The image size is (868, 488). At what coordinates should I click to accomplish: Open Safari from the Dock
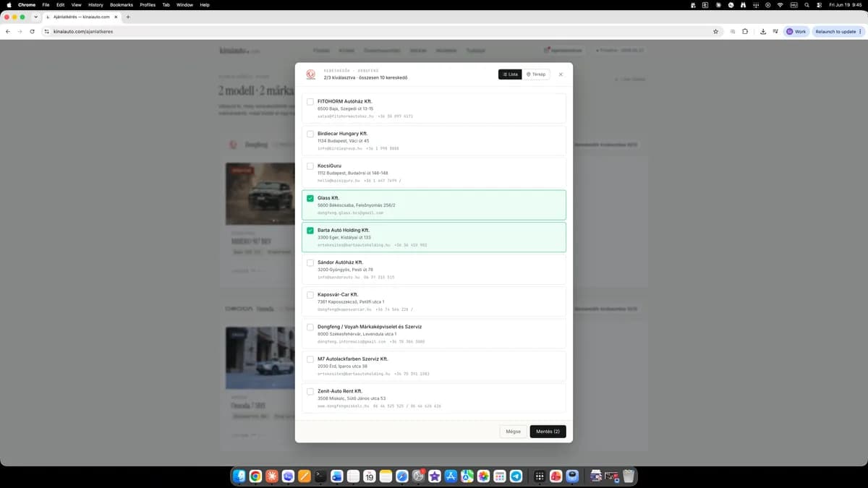tap(402, 476)
